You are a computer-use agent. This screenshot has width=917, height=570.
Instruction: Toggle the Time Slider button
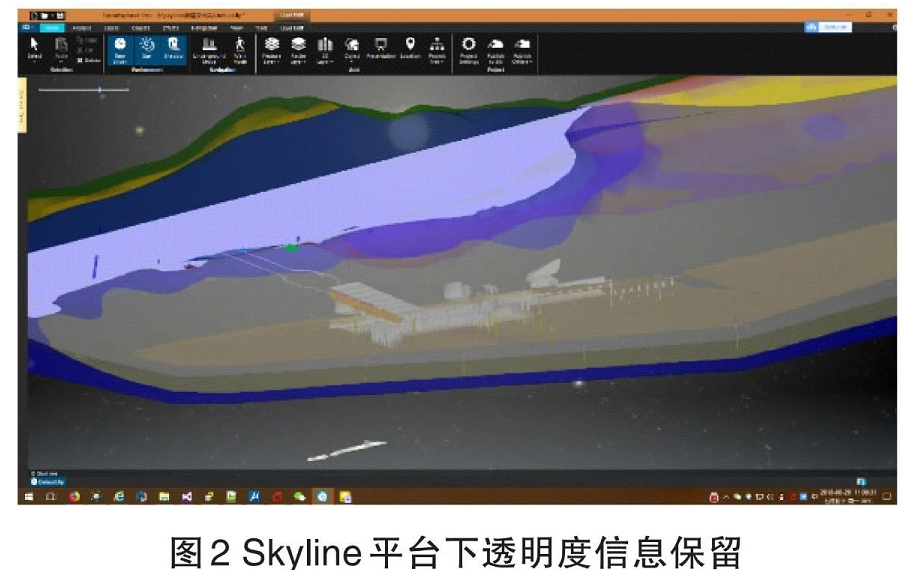[120, 50]
